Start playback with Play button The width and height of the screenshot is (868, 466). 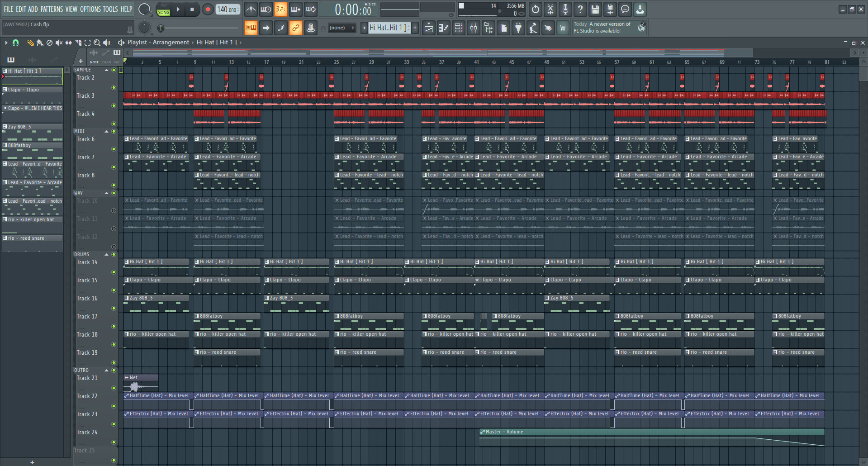178,9
